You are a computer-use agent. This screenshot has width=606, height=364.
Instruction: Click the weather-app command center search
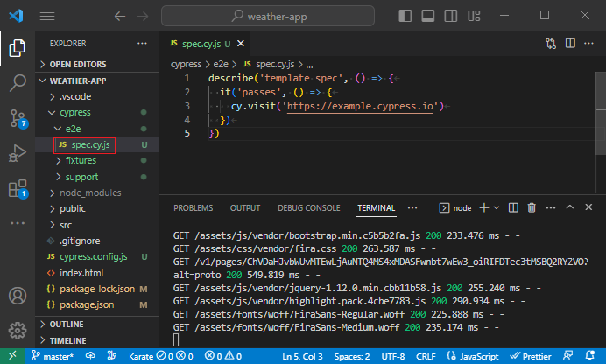pyautogui.click(x=268, y=16)
